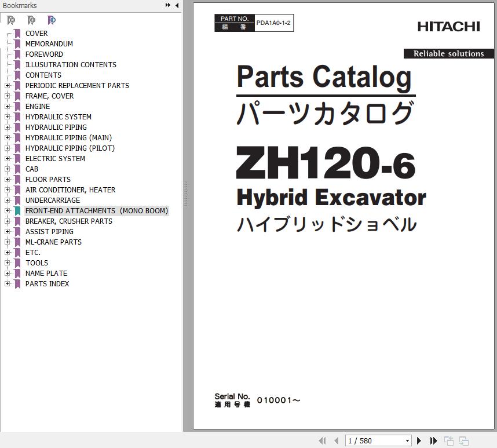Expand PERIODIC REPLACEMENT PARTS bookmark

point(7,86)
